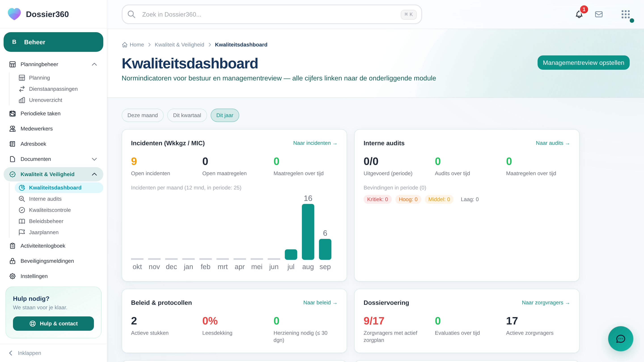Click the Adresboek icon
Image resolution: width=644 pixels, height=362 pixels.
pos(13,144)
